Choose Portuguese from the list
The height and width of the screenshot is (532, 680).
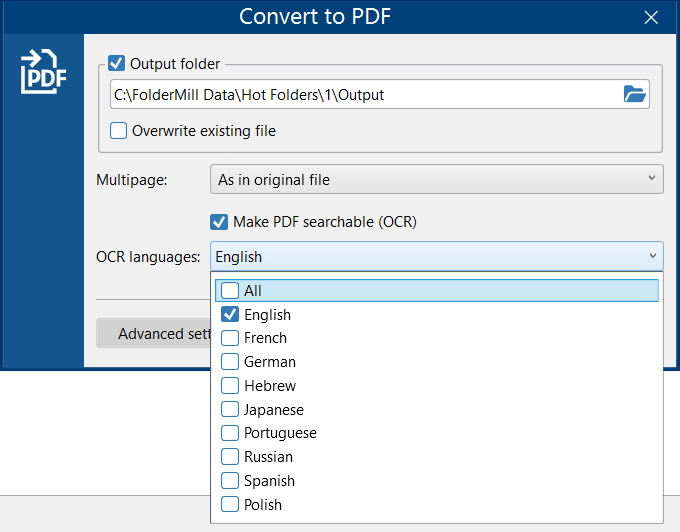click(230, 433)
